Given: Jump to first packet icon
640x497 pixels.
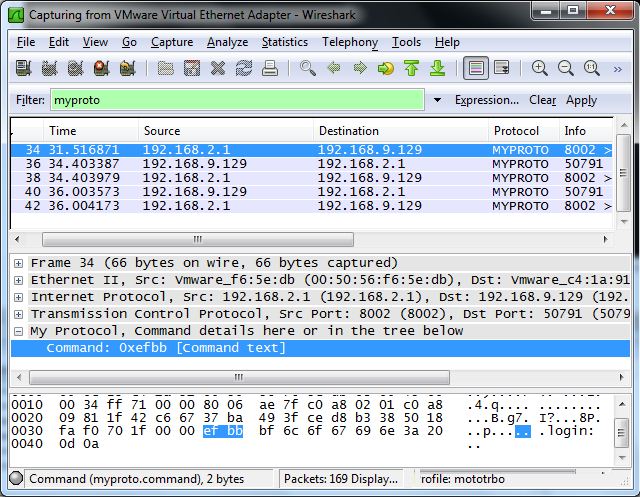Looking at the screenshot, I should (411, 68).
